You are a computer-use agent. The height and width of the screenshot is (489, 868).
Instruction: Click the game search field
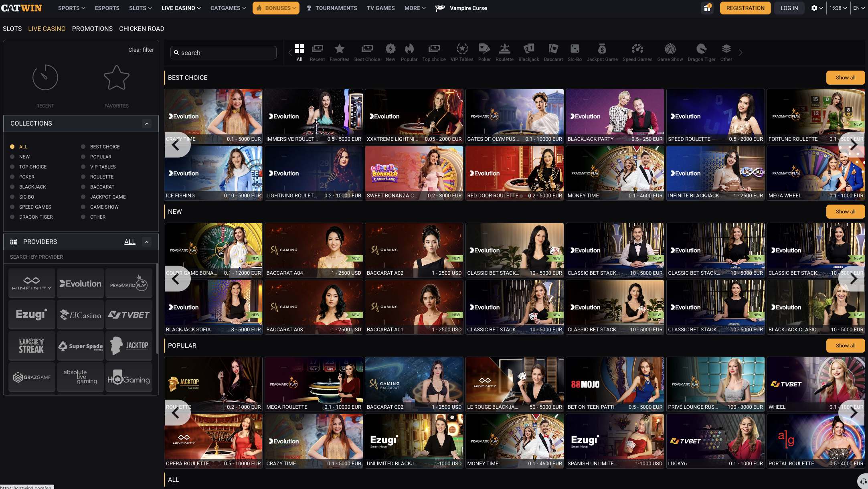coord(223,53)
